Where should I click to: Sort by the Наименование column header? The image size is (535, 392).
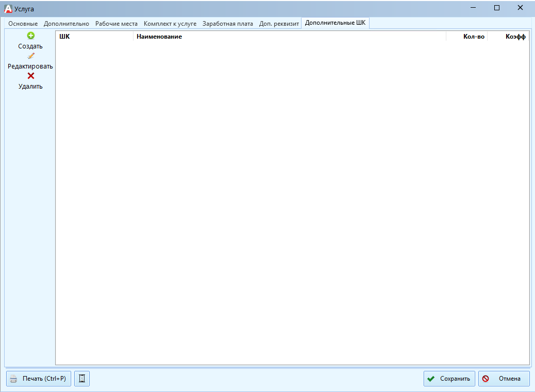(289, 37)
